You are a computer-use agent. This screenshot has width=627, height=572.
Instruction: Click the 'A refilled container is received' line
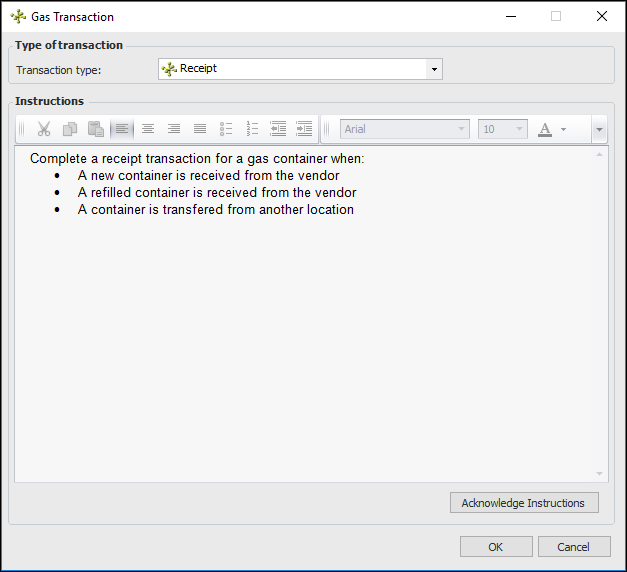point(217,192)
